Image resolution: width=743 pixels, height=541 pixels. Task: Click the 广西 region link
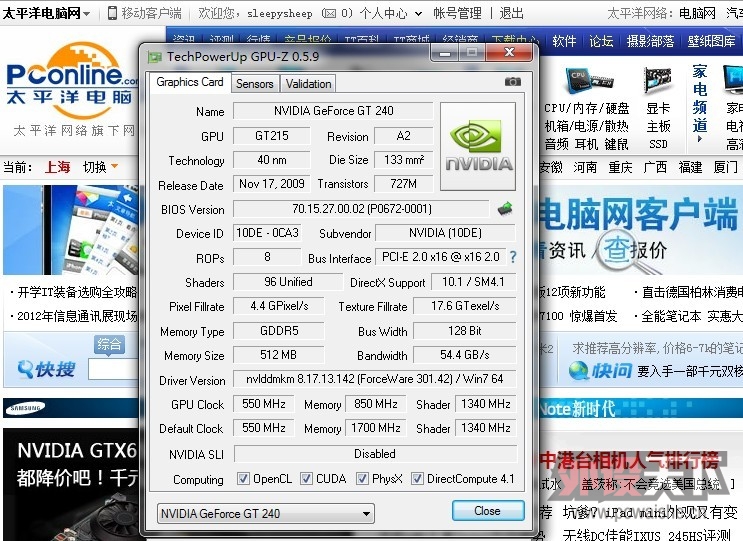655,167
